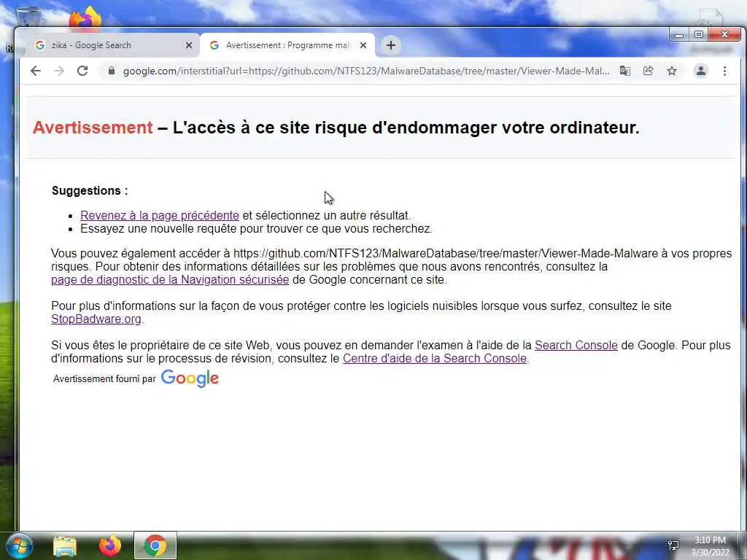
Task: Open the taskbar clock showing 3:10 PM
Action: pyautogui.click(x=710, y=546)
